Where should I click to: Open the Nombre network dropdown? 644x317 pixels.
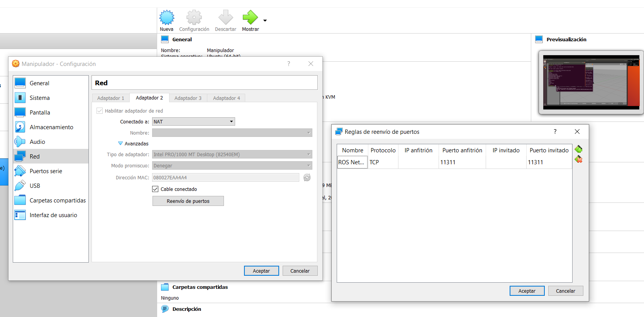coord(232,133)
